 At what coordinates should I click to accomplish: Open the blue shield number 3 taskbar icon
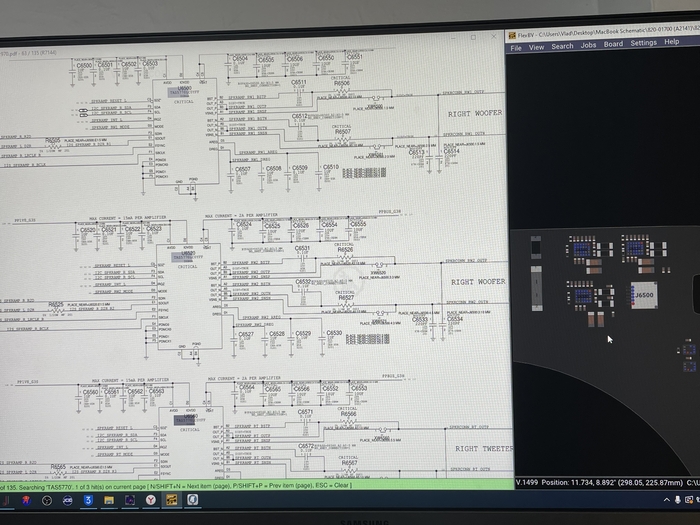88,500
